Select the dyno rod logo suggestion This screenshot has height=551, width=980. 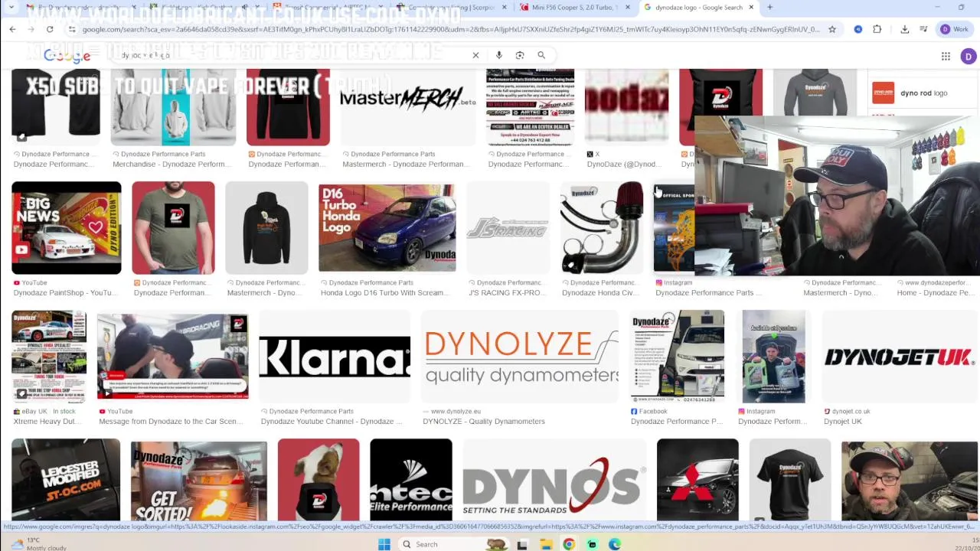pos(923,93)
